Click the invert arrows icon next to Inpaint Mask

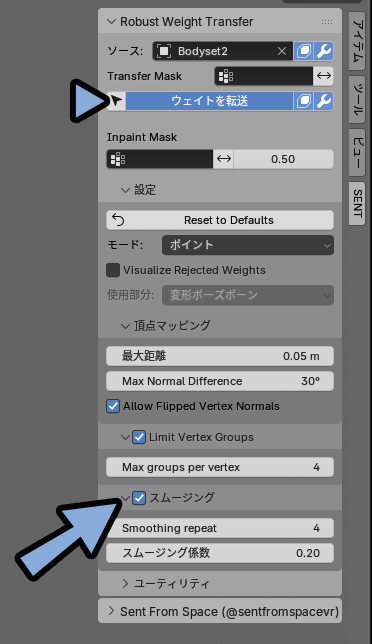click(223, 159)
